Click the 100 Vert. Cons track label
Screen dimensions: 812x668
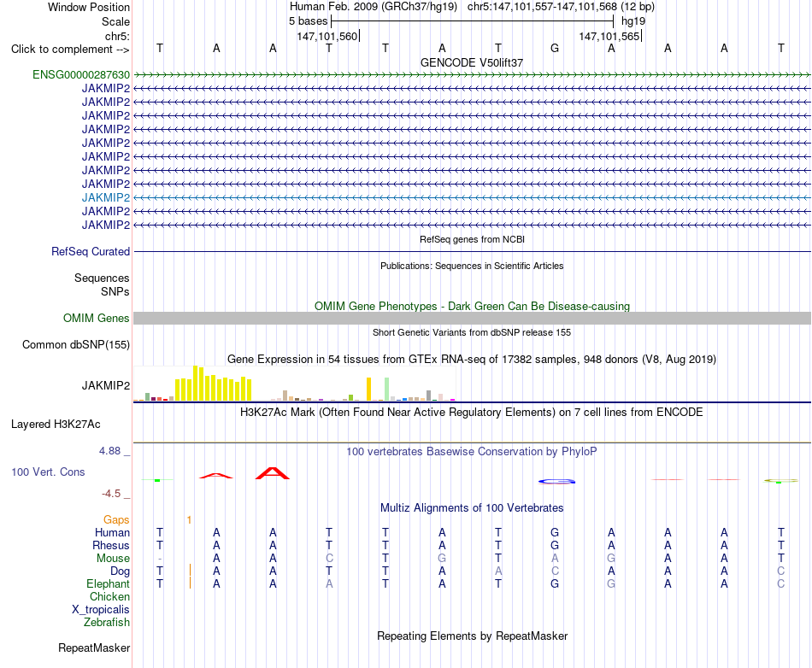pos(48,472)
